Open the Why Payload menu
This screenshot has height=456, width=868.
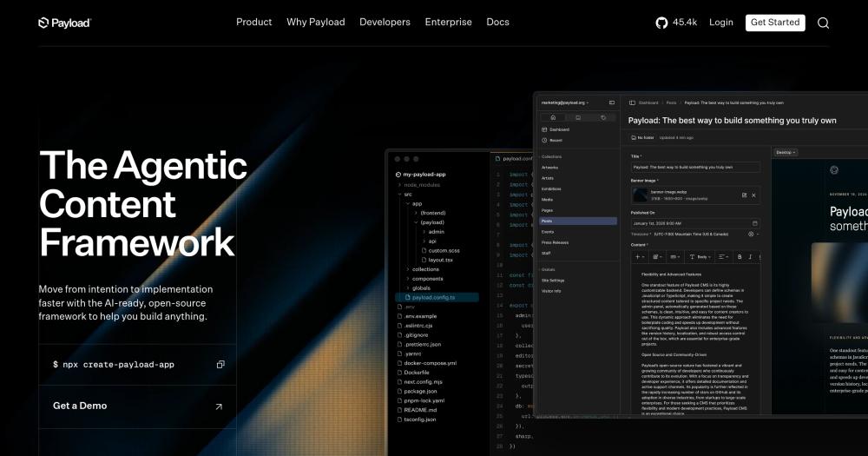coord(316,23)
